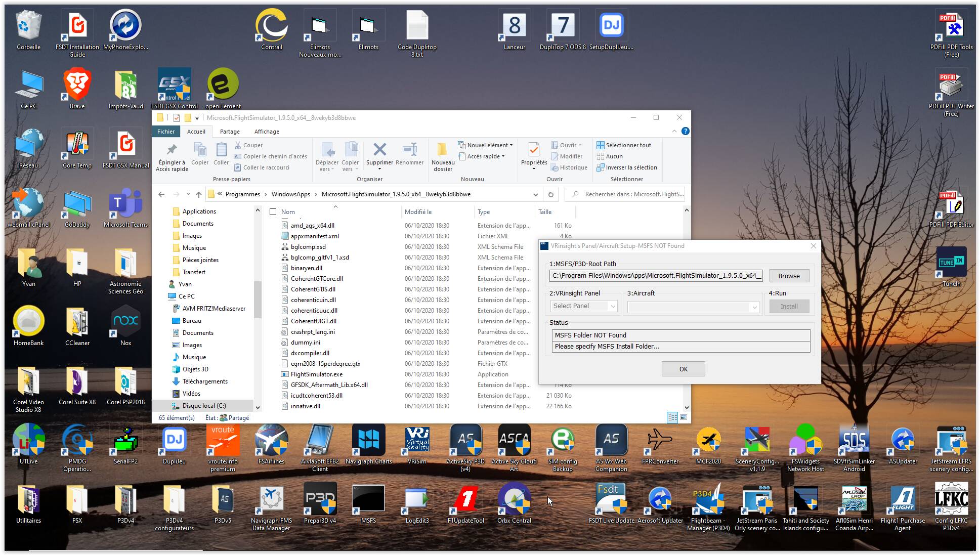980x555 pixels.
Task: Click OK in VRinsight setup dialog
Action: [x=683, y=369]
